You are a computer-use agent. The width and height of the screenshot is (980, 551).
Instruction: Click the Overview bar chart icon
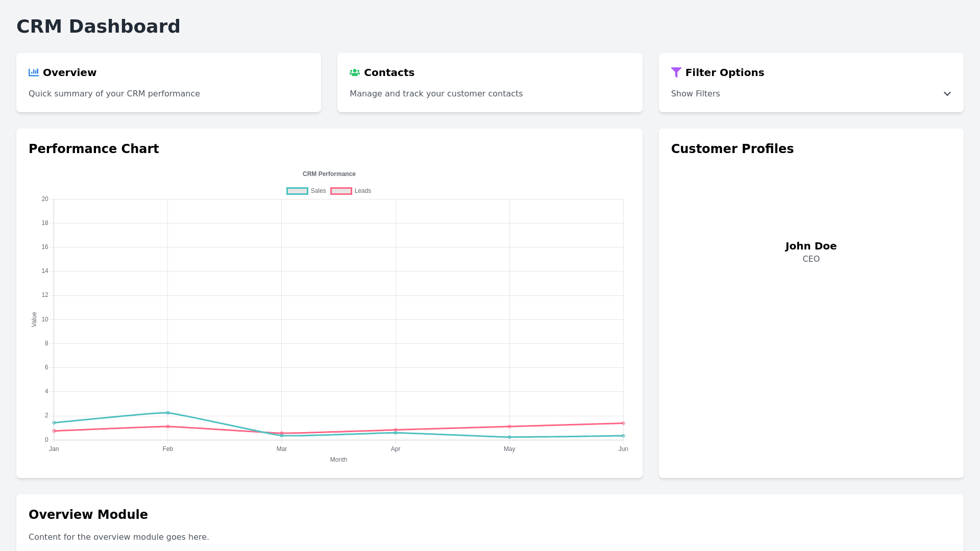[34, 72]
